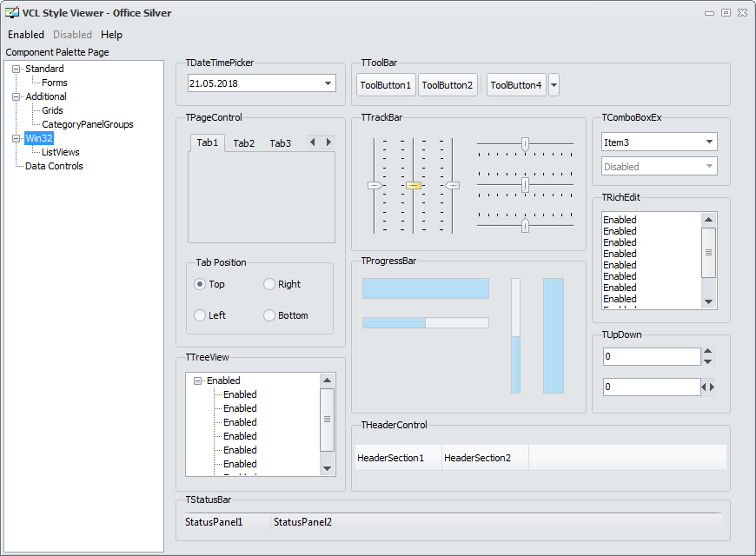
Task: Increase the first TUpDown value with up arrow
Action: (x=707, y=352)
